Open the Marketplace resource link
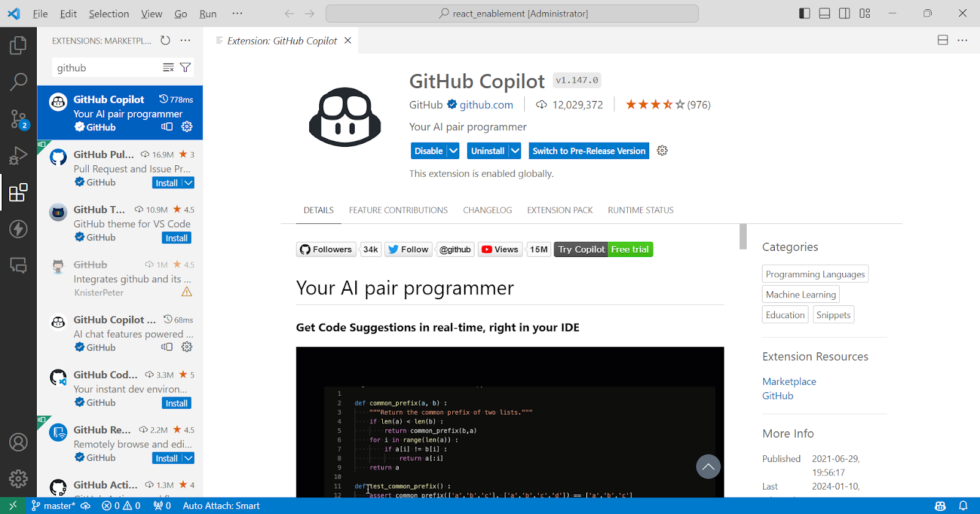The width and height of the screenshot is (980, 514). pos(789,381)
